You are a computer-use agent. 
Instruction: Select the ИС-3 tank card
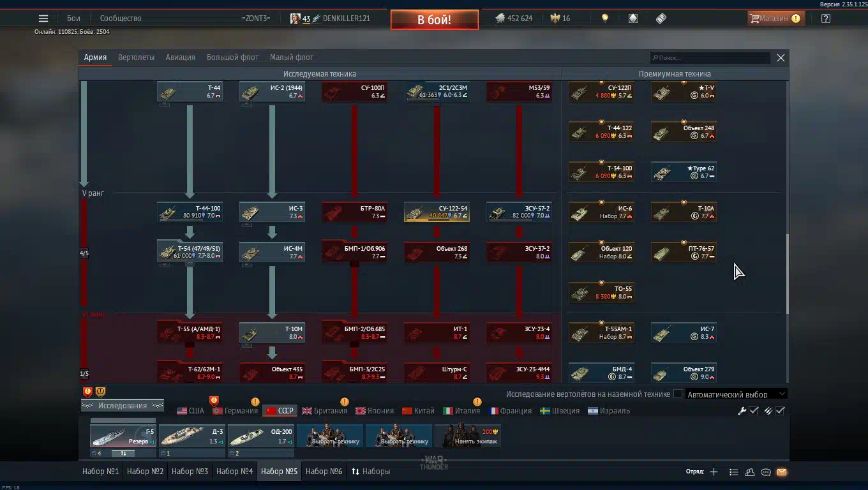(272, 212)
